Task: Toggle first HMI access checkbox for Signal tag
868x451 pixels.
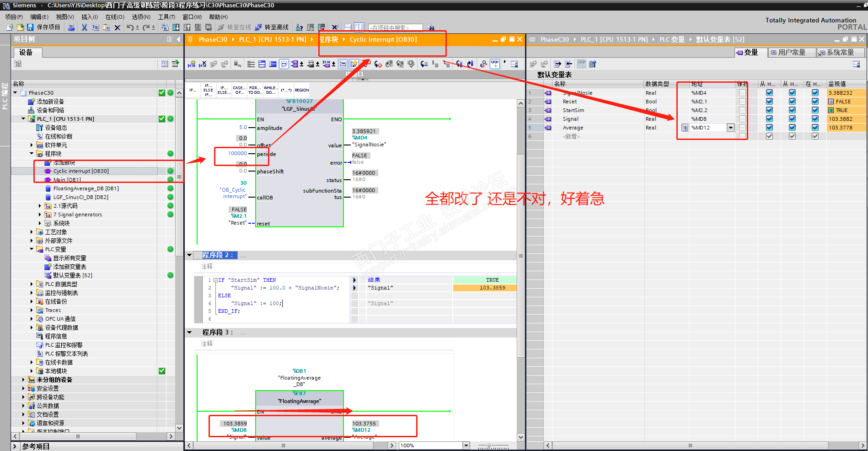Action: tap(769, 119)
